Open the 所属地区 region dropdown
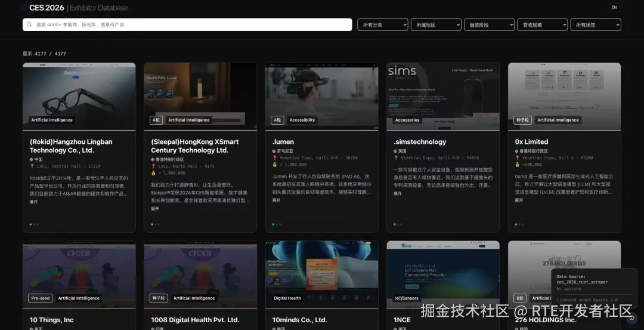This screenshot has width=644, height=330. click(x=436, y=24)
